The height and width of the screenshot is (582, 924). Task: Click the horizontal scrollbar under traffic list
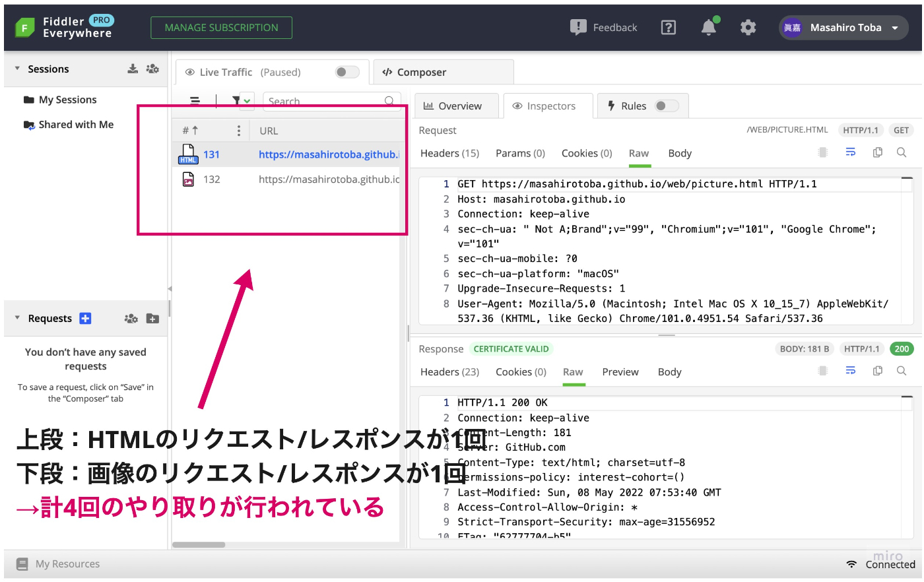[x=199, y=545]
